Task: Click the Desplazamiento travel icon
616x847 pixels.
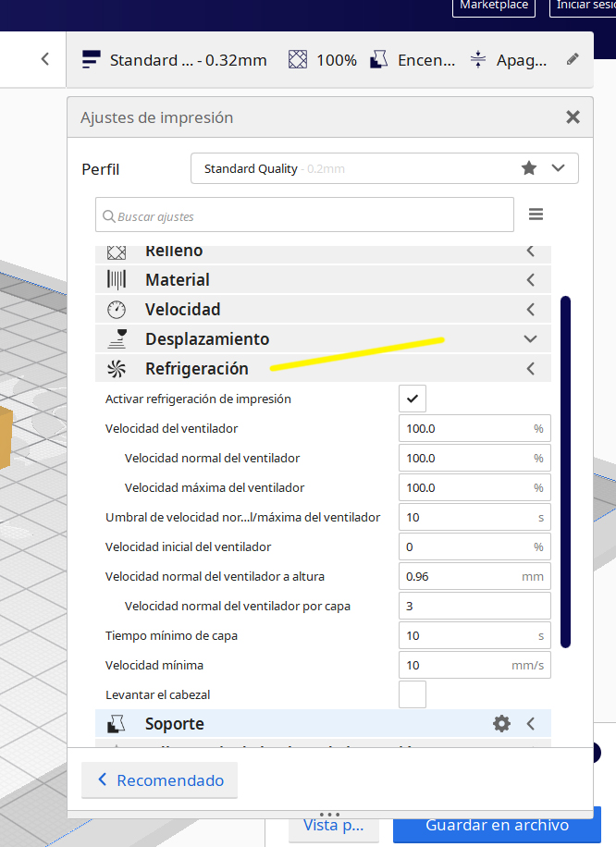Action: pos(117,338)
